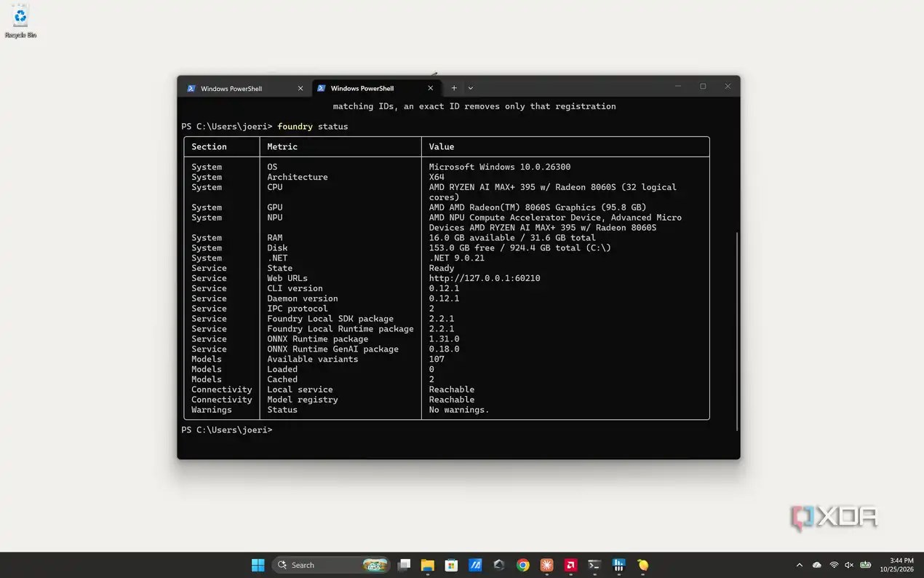Add a new terminal tab with plus

point(454,88)
